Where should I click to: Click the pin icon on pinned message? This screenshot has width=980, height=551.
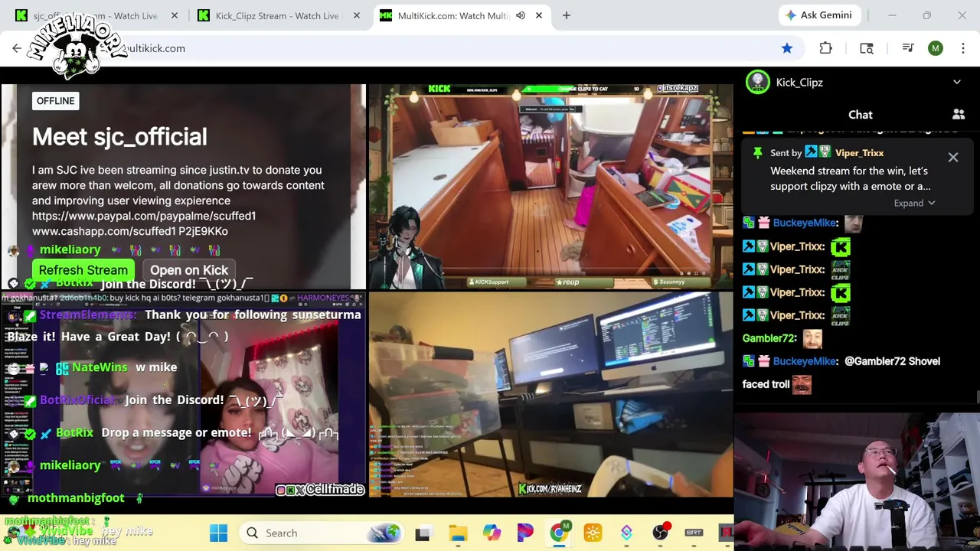(x=757, y=153)
